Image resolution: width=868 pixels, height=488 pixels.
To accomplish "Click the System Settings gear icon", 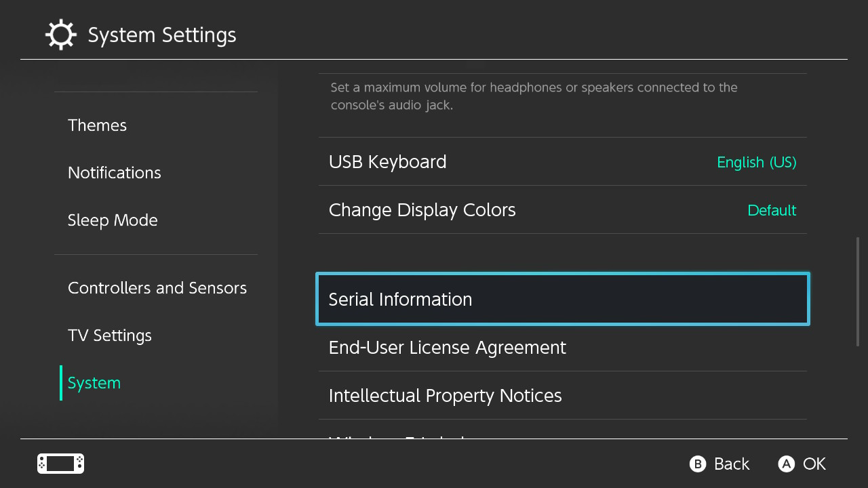I will [60, 34].
